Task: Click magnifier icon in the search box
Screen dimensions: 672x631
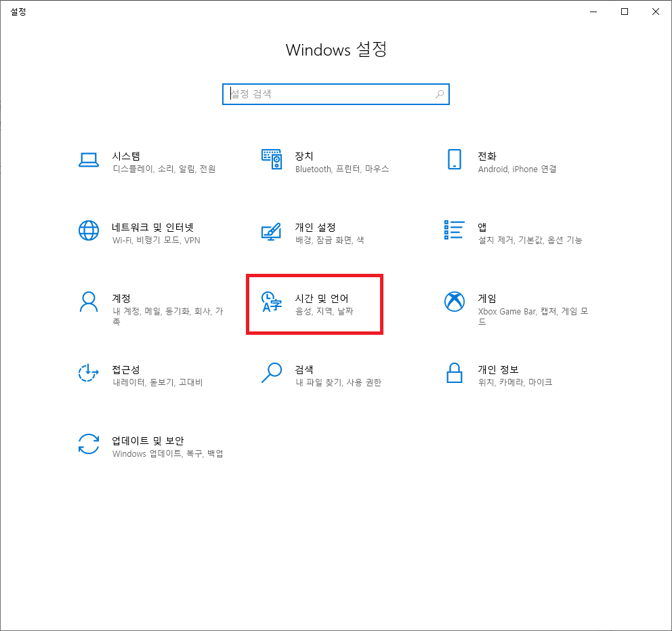Action: (x=439, y=94)
